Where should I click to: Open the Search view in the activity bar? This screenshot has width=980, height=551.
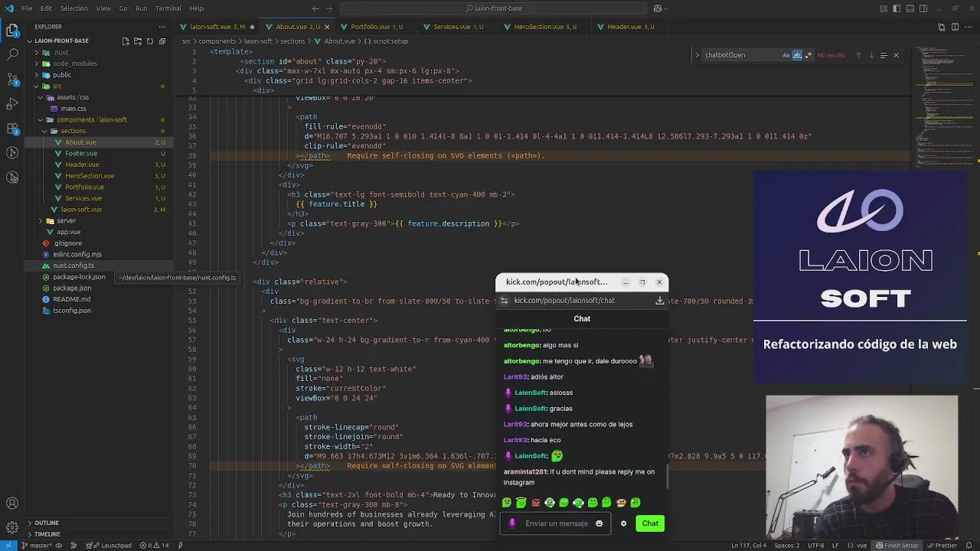[12, 54]
